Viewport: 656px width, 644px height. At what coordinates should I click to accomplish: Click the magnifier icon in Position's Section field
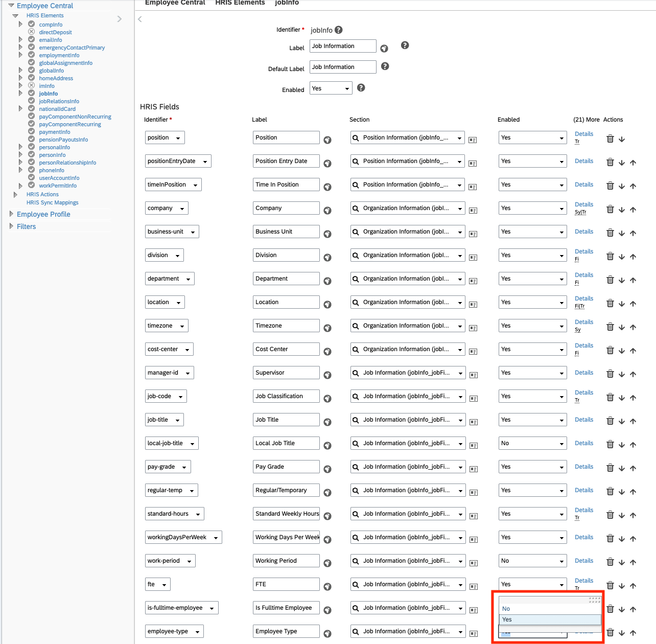pyautogui.click(x=356, y=137)
